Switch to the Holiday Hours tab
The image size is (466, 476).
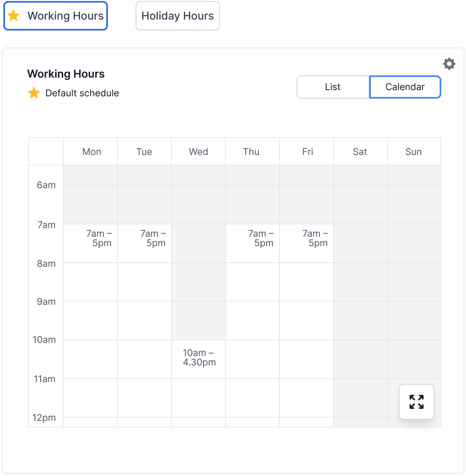(178, 16)
